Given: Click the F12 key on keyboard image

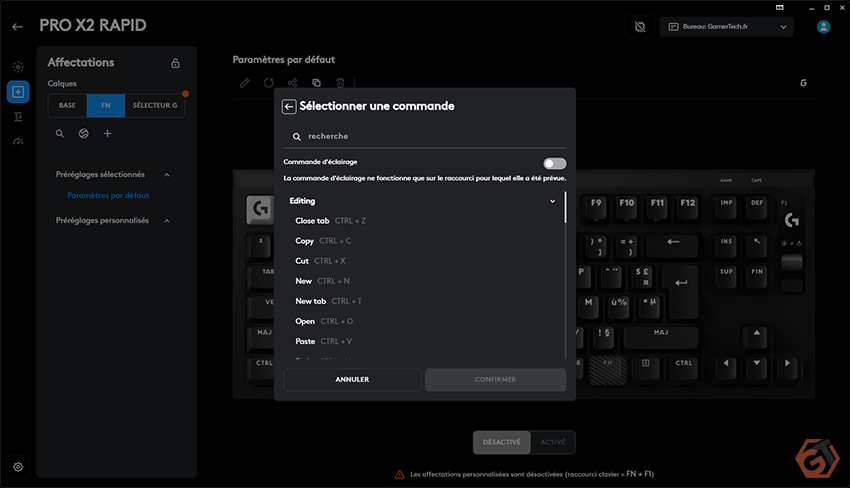Looking at the screenshot, I should coord(687,207).
